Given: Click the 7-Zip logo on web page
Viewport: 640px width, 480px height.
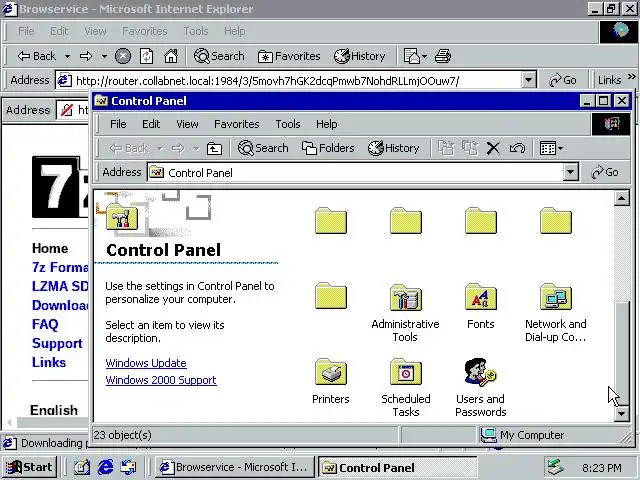Looking at the screenshot, I should click(60, 187).
